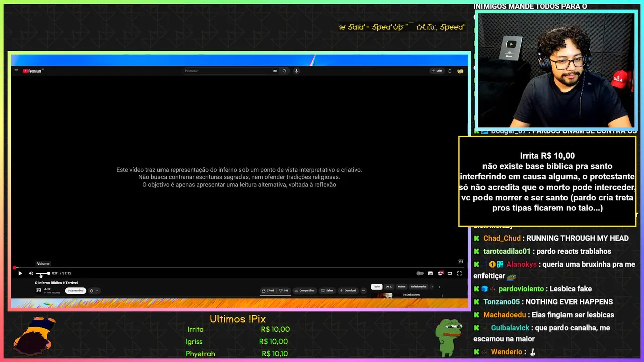Toggle the autoplay switch
This screenshot has width=644, height=362.
click(x=420, y=273)
